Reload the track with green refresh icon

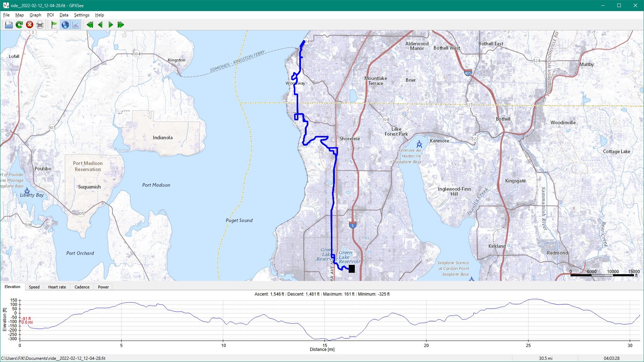click(19, 25)
